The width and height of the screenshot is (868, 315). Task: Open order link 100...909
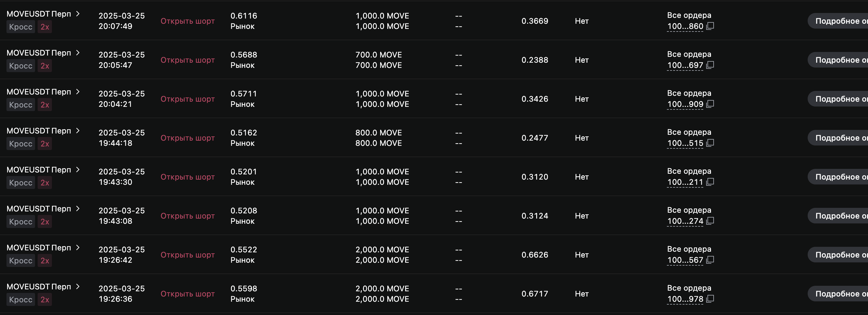point(685,104)
